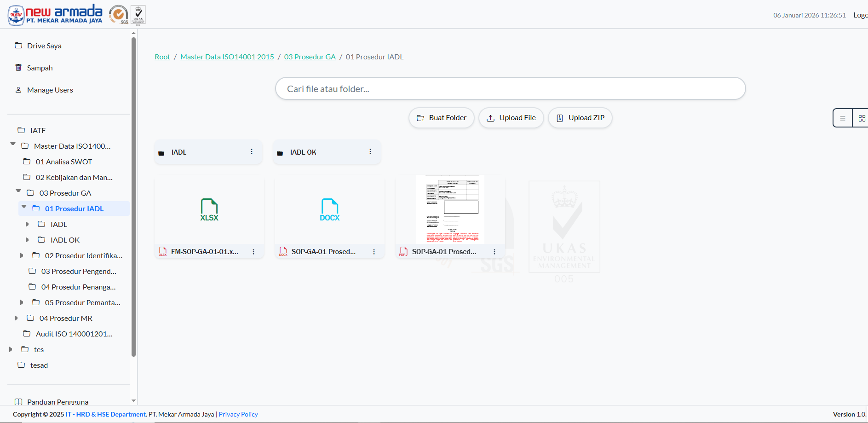Click SGS certification badge in header

(x=119, y=15)
